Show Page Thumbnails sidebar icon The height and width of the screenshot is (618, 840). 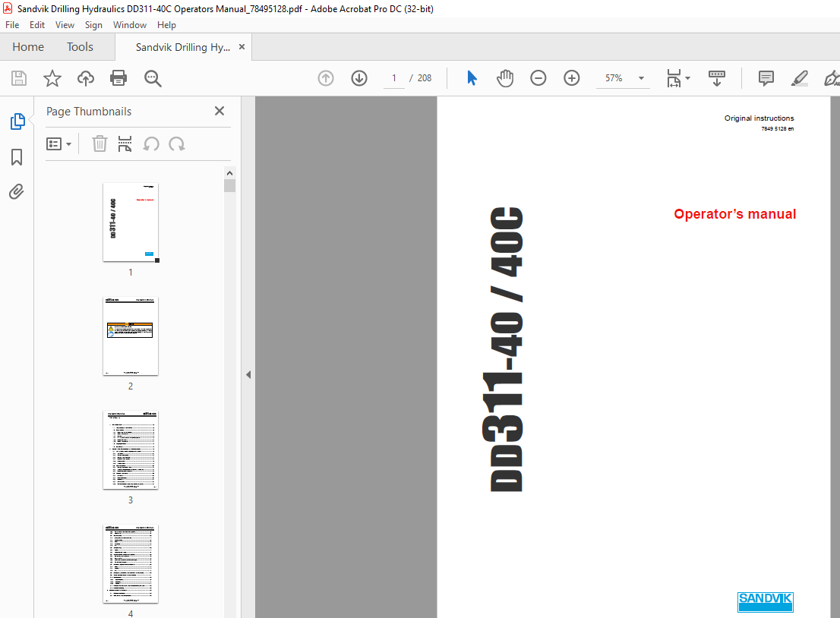(x=17, y=121)
